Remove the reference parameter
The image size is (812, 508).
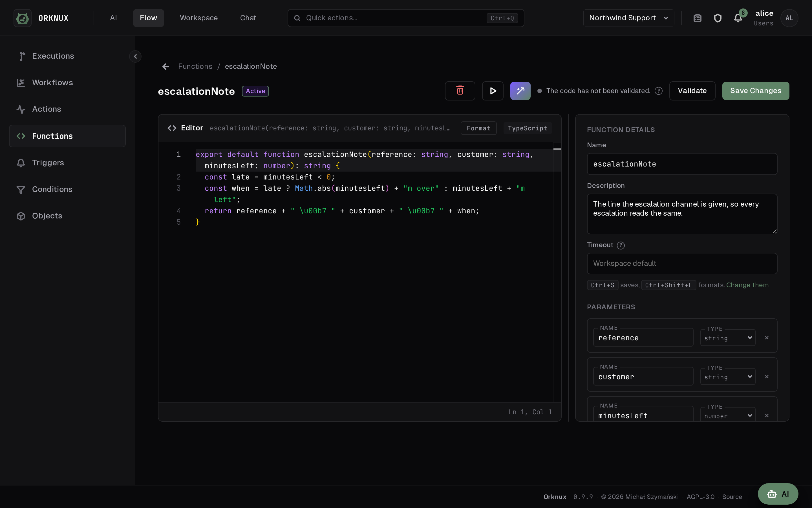click(x=767, y=338)
